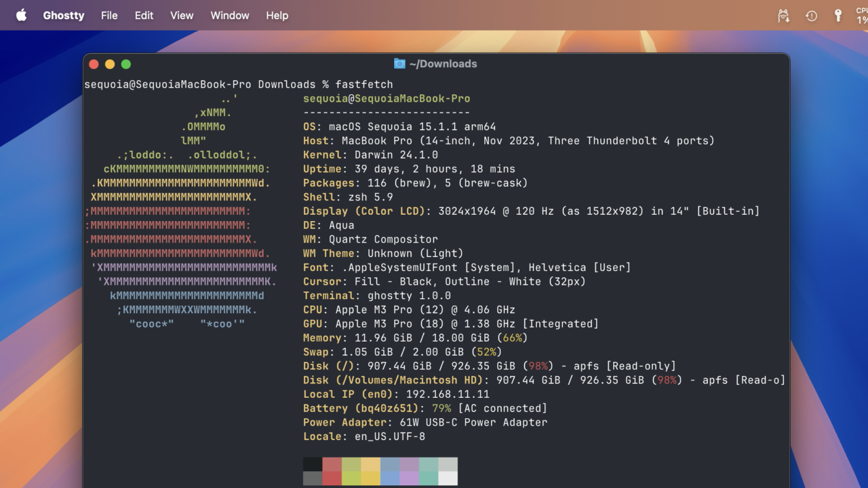
Task: Click the folder icon in terminal title bar
Action: pos(399,64)
